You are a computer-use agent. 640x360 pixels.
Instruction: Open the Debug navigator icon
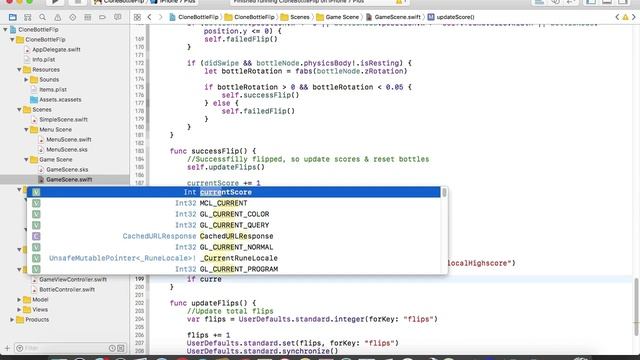[x=87, y=17]
